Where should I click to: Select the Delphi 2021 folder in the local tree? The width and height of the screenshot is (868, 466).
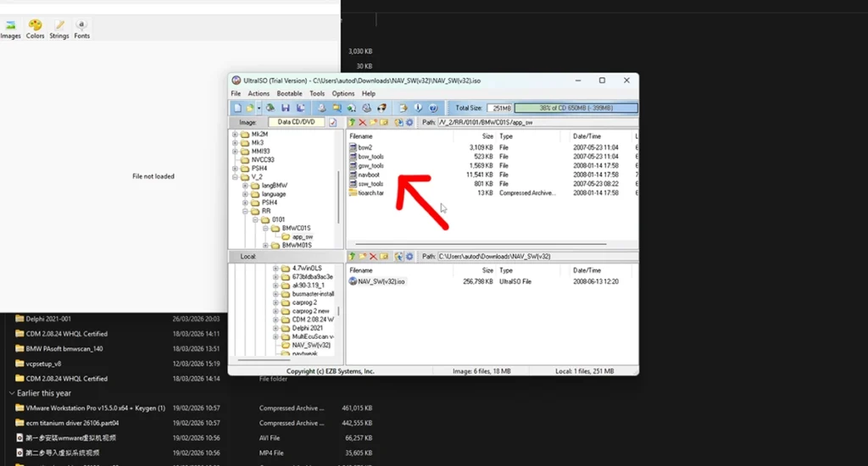(x=307, y=328)
